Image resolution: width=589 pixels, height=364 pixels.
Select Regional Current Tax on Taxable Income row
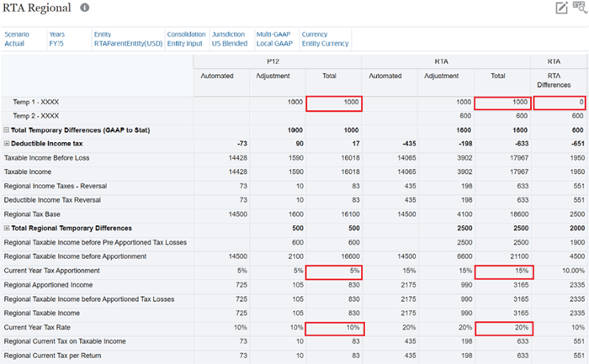(65, 341)
